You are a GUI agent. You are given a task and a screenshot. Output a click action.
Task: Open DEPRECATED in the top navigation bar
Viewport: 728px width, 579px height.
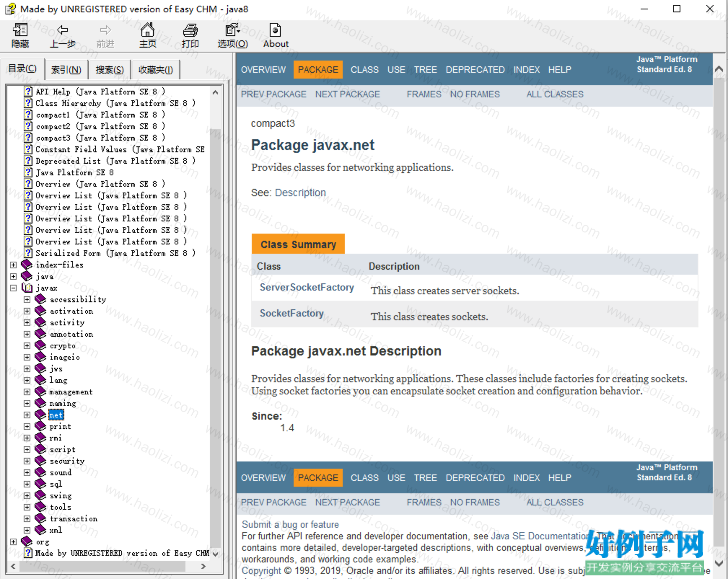point(475,70)
